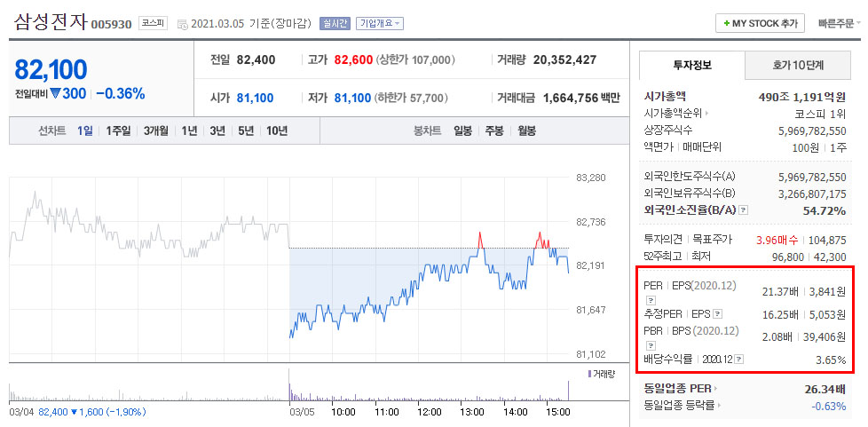Click the dividend yield 3.65%
Image resolution: width=868 pixels, height=427 pixels.
[831, 360]
